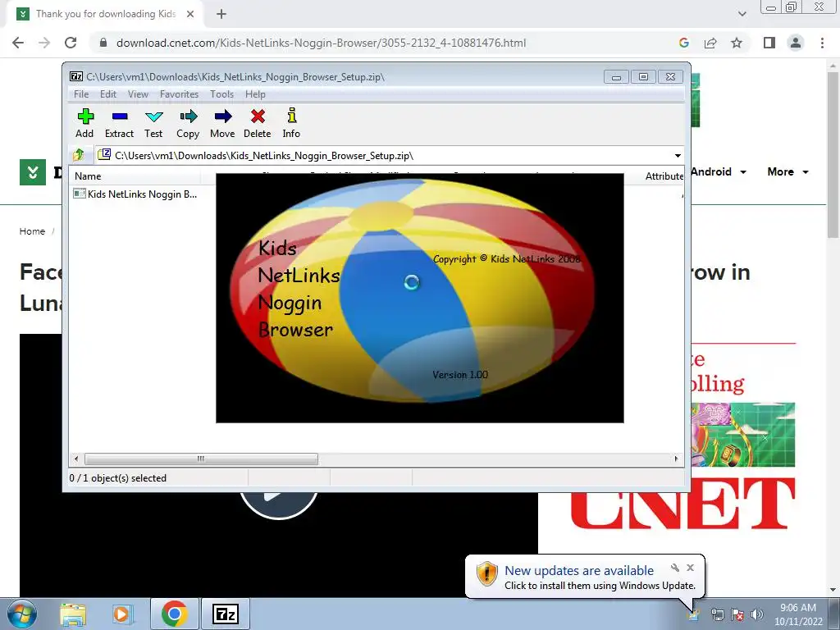Open the Favorites menu in 7-Zip

click(x=179, y=94)
